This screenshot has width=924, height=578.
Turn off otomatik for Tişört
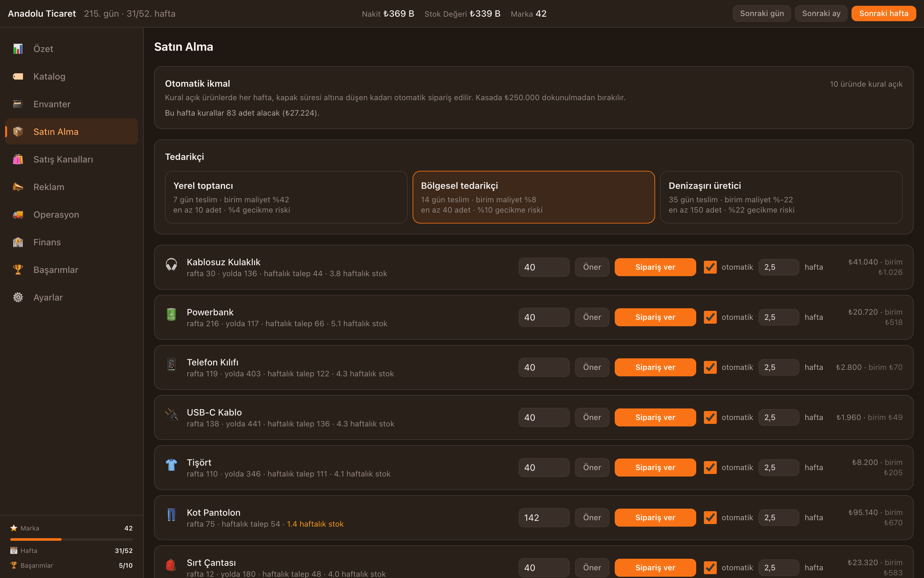point(710,468)
